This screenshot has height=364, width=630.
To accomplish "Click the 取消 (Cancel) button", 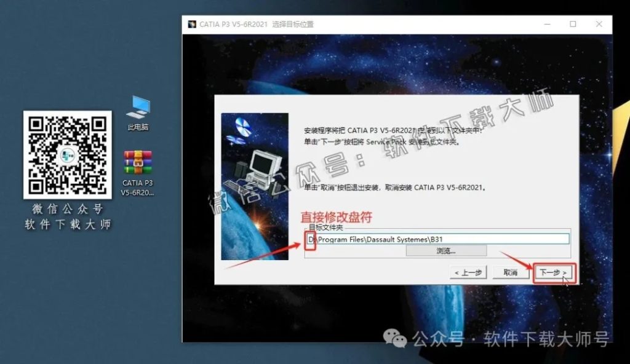I will pyautogui.click(x=511, y=272).
